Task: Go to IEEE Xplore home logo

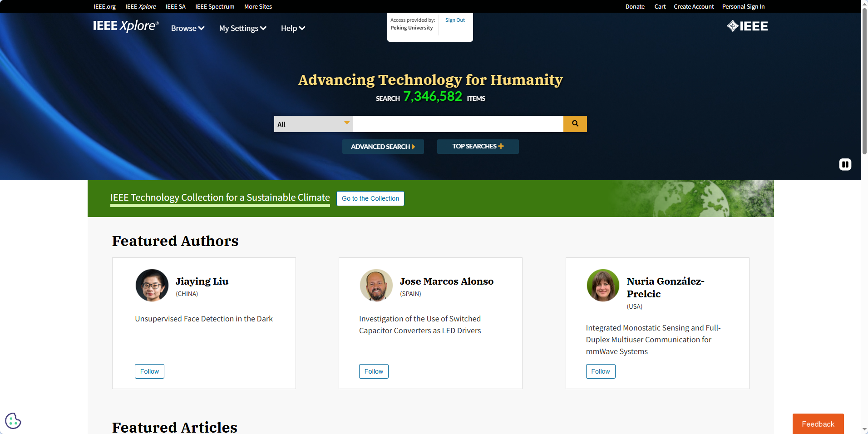Action: (126, 26)
